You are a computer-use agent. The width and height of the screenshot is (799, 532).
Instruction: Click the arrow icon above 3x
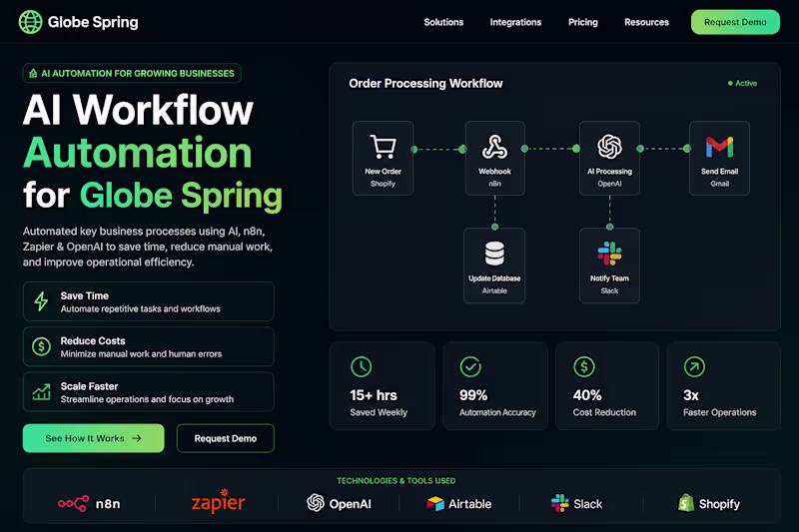pos(694,366)
